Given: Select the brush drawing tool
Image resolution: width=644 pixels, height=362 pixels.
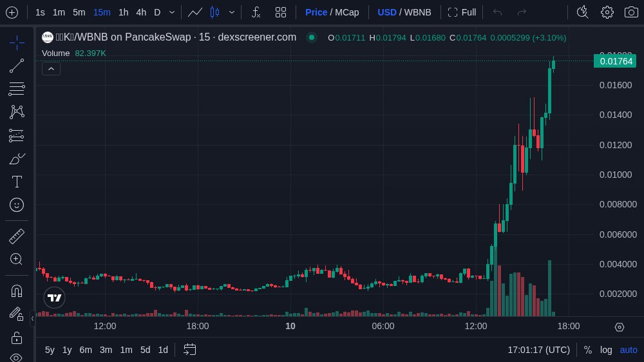Looking at the screenshot, I should (17, 158).
